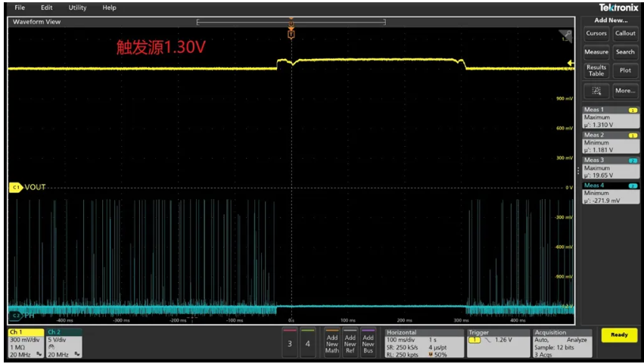Open the Trigger settings badge
Image resolution: width=644 pixels, height=364 pixels.
(x=497, y=343)
